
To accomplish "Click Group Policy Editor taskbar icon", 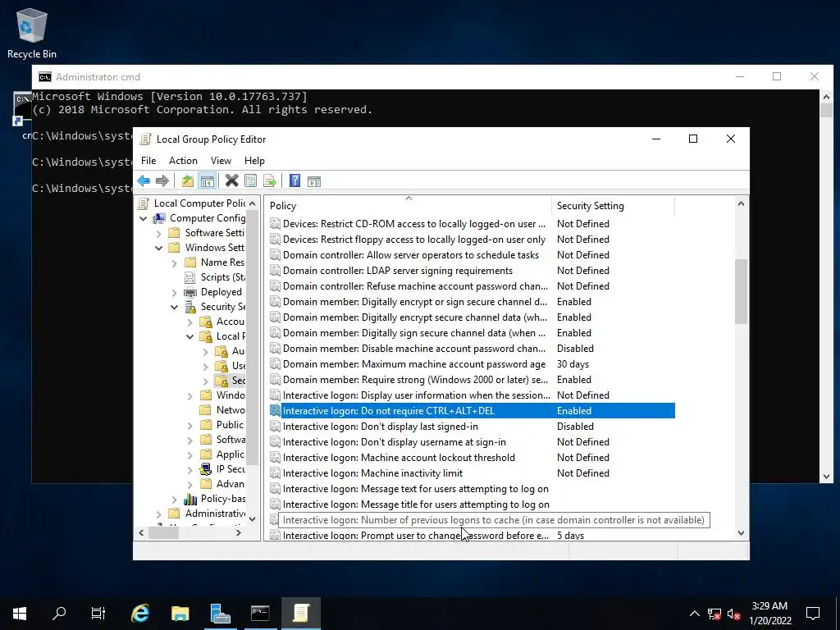I will click(x=300, y=613).
